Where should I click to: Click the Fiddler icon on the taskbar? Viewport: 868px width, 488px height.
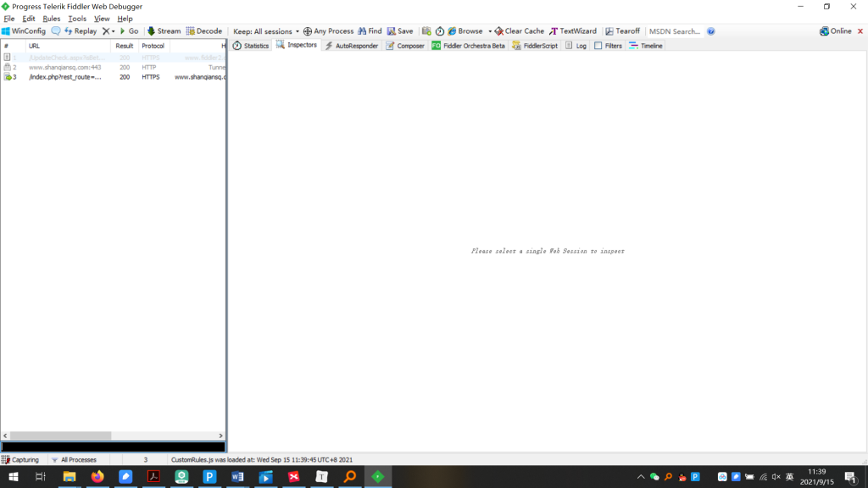pos(378,476)
